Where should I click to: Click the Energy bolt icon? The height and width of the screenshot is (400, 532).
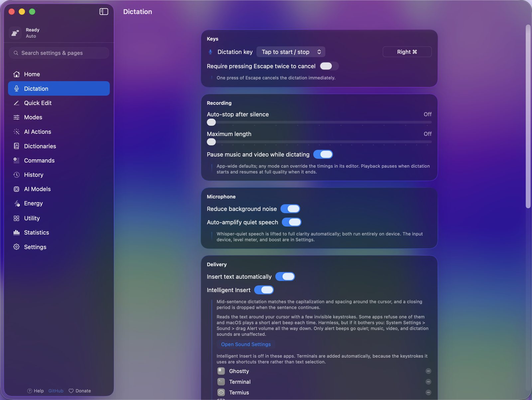(17, 203)
